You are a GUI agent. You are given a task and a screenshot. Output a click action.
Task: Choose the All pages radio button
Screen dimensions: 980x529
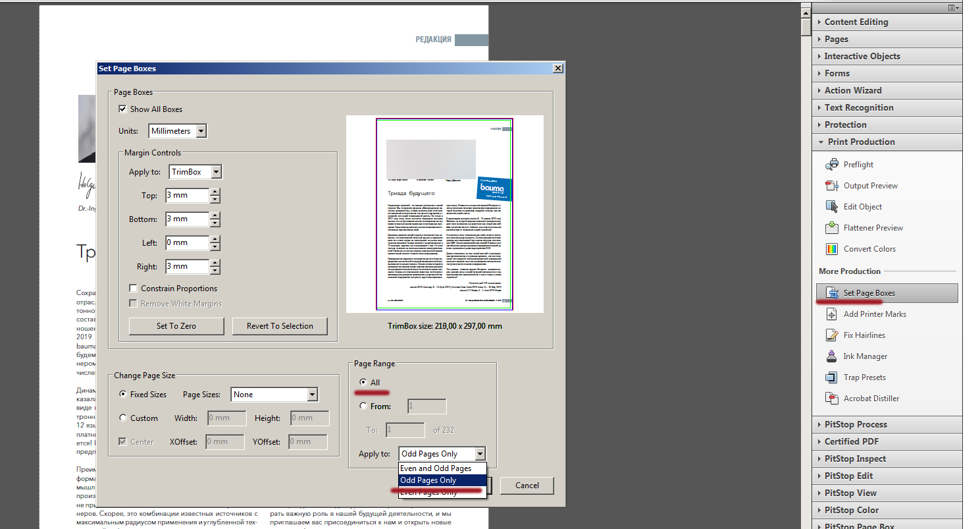coord(363,383)
